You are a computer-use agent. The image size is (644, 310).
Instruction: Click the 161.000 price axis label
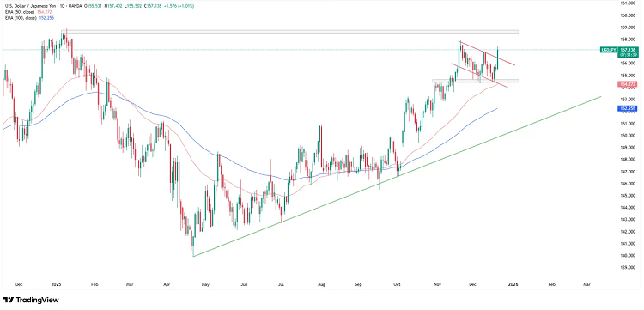628,3
